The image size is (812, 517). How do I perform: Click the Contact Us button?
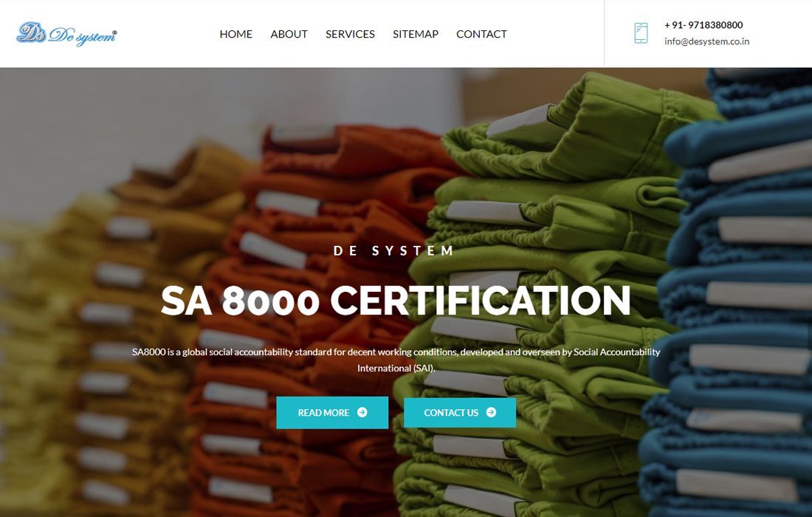460,412
